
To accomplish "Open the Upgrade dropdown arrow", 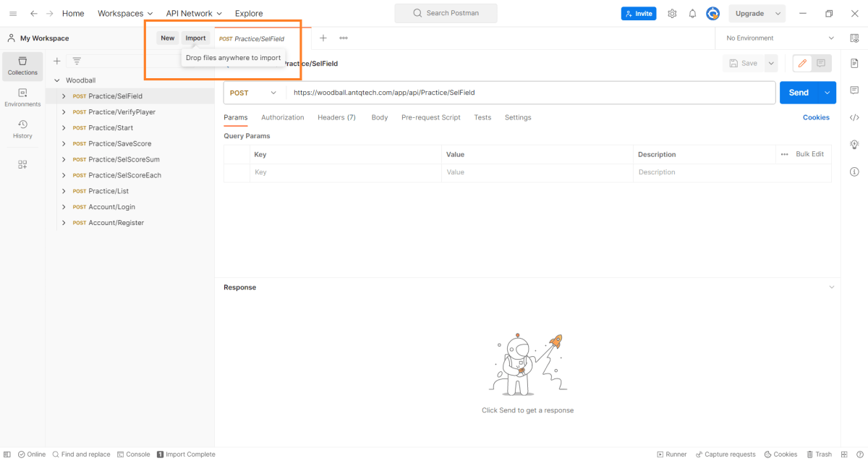I will click(778, 13).
